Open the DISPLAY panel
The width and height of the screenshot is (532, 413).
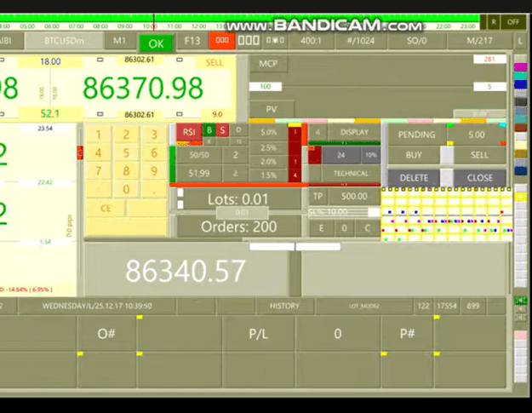pyautogui.click(x=354, y=132)
